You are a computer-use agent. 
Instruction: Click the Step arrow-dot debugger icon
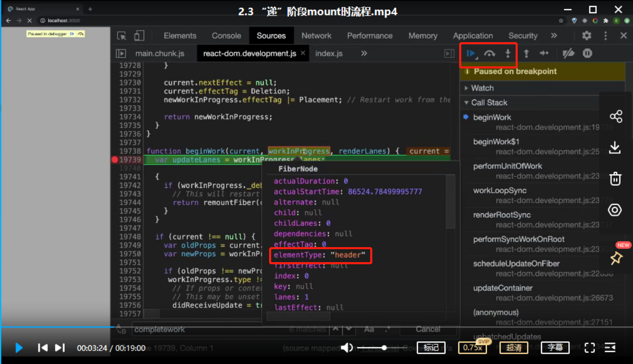[544, 53]
